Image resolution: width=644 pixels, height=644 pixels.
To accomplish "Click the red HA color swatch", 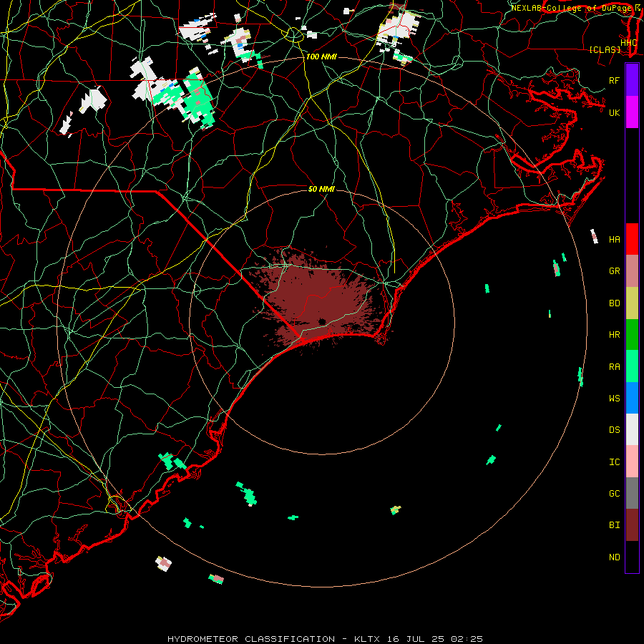I will click(x=632, y=239).
